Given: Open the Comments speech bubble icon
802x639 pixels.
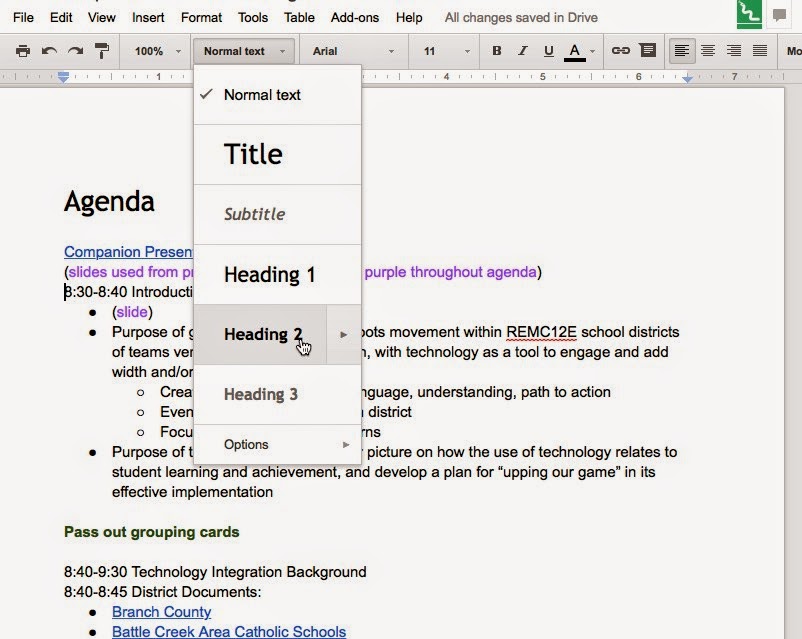Looking at the screenshot, I should 779,15.
